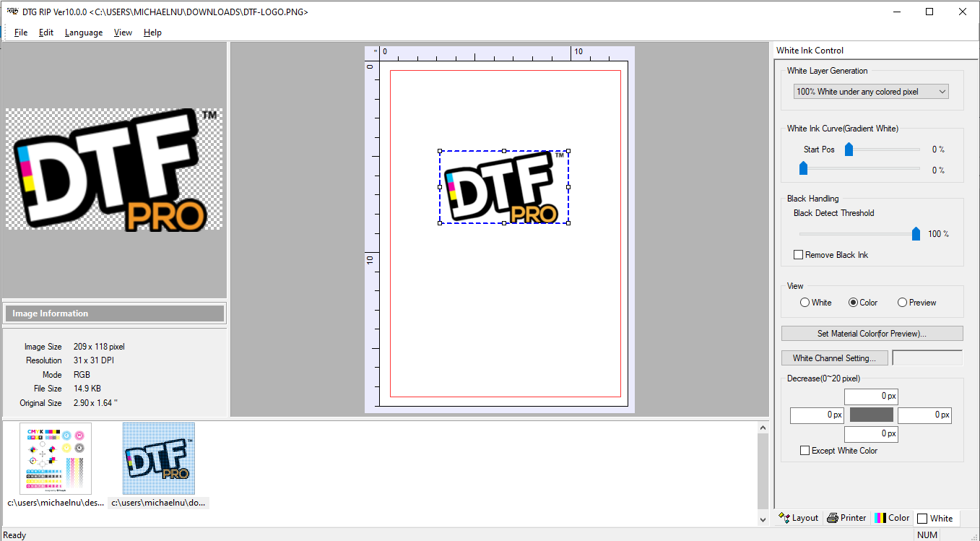
Task: Click the NUM status bar indicator
Action: tap(927, 535)
